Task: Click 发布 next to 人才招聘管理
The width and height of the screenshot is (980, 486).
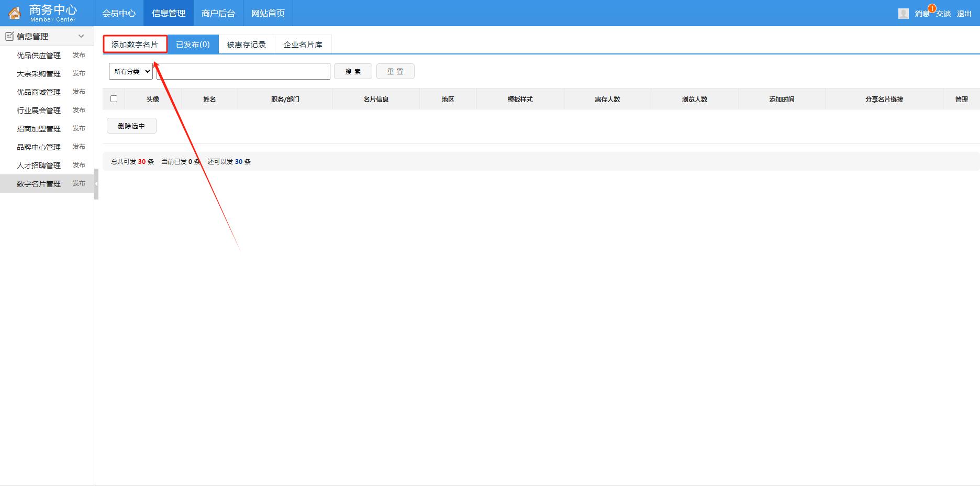Action: [79, 165]
